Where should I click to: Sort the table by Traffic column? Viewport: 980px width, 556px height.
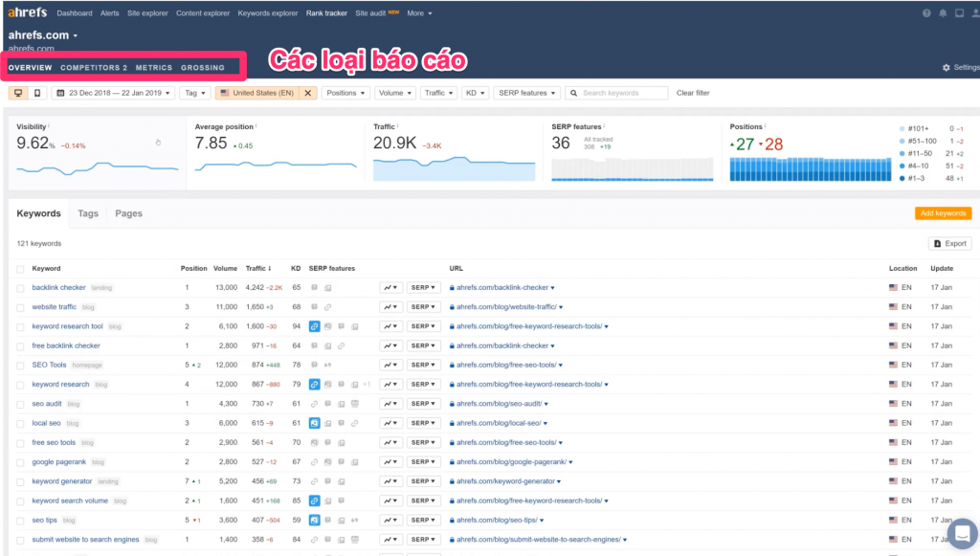tap(258, 269)
